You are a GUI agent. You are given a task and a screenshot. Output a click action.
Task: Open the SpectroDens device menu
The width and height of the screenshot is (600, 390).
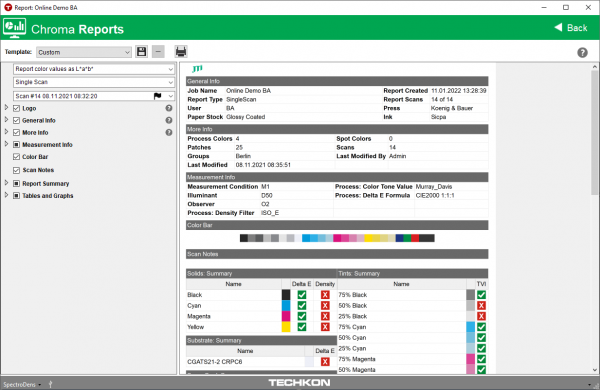coord(22,384)
